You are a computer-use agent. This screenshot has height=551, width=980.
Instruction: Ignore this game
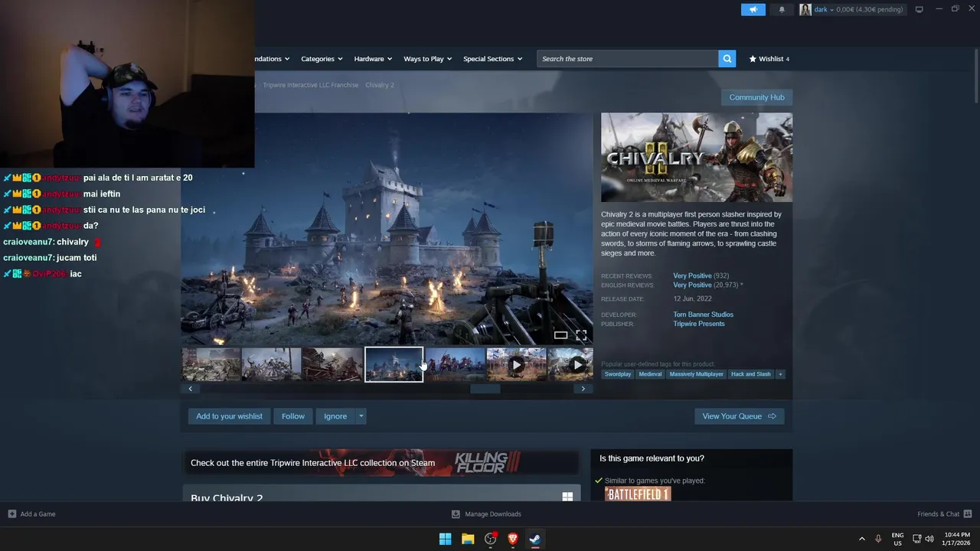tap(335, 416)
